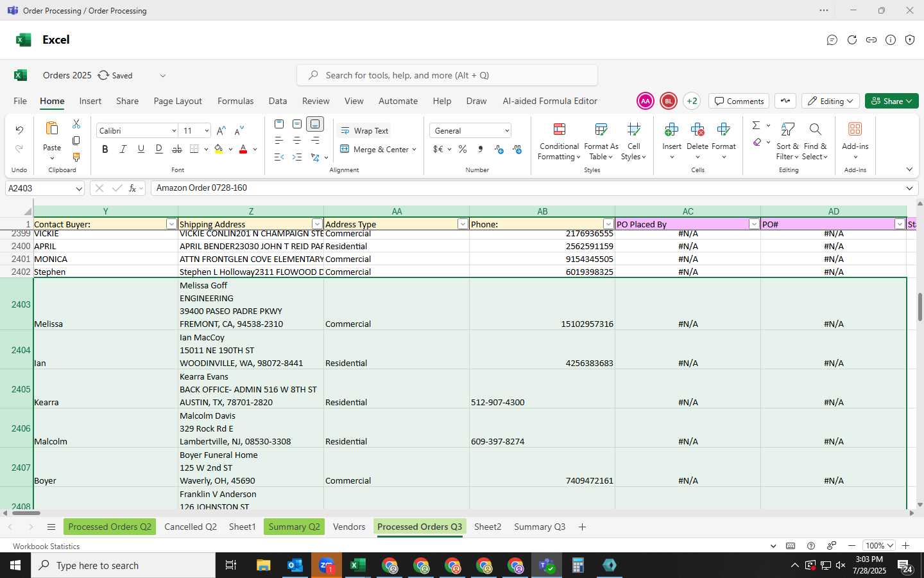Switch to Vendors sheet tab

349,527
